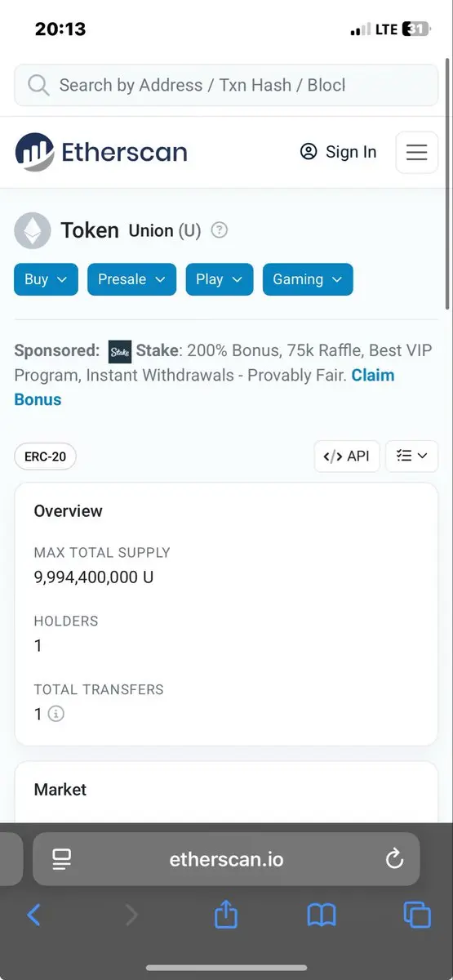Image resolution: width=453 pixels, height=980 pixels.
Task: Focus the address search field
Action: click(226, 85)
